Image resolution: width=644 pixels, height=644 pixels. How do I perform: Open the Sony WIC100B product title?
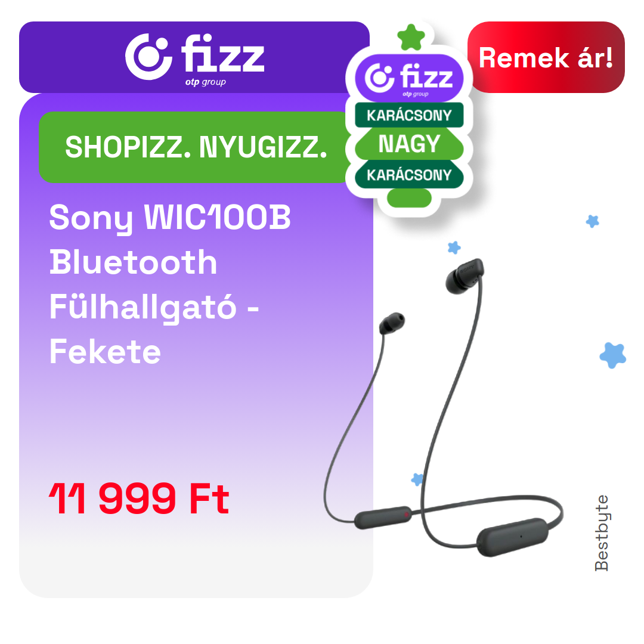[x=169, y=284]
